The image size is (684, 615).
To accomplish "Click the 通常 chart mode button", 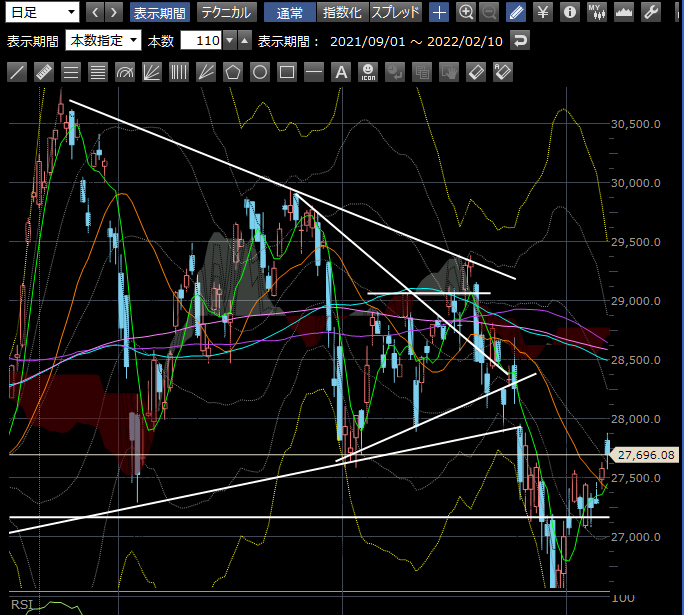I will [290, 13].
